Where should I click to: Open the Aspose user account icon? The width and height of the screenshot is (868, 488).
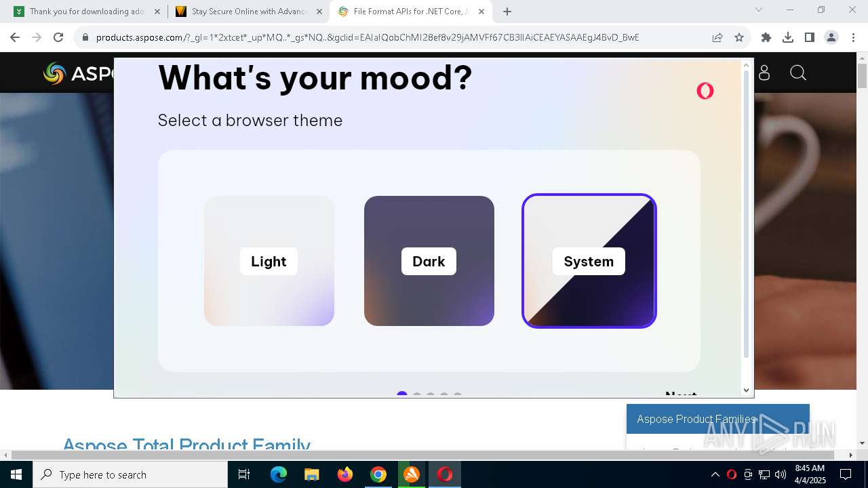click(x=764, y=73)
